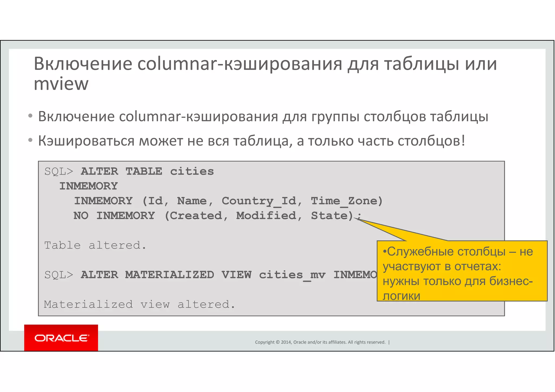Click the line "ALTER MATERIALIZED VIEW cities_mv"
This screenshot has width=555, height=392.
211,275
